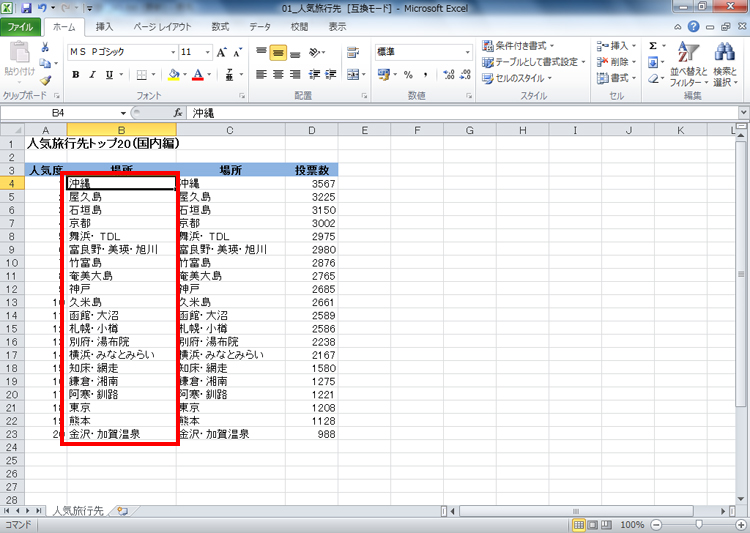750x533 pixels.
Task: Click 検索と選択 find and select button
Action: pyautogui.click(x=725, y=65)
